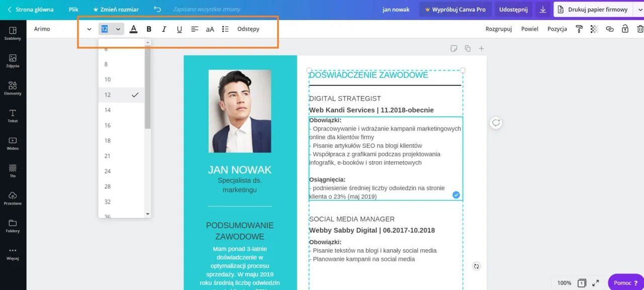
Task: Toggle bold formatting
Action: (x=148, y=29)
